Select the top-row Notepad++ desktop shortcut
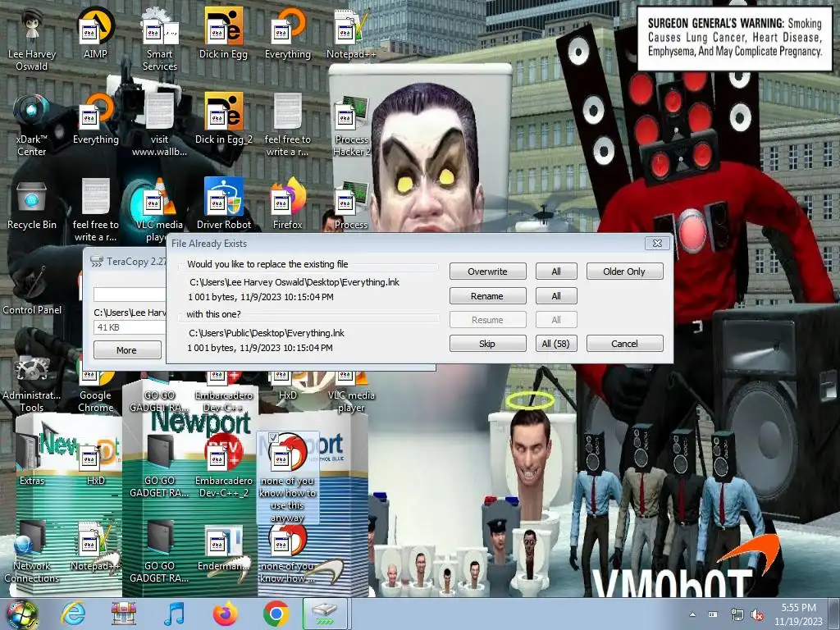This screenshot has height=630, width=840. tap(351, 33)
